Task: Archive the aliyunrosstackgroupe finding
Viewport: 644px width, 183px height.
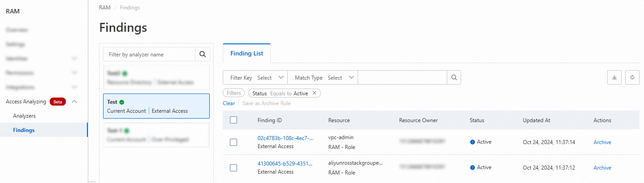Action: 602,168
